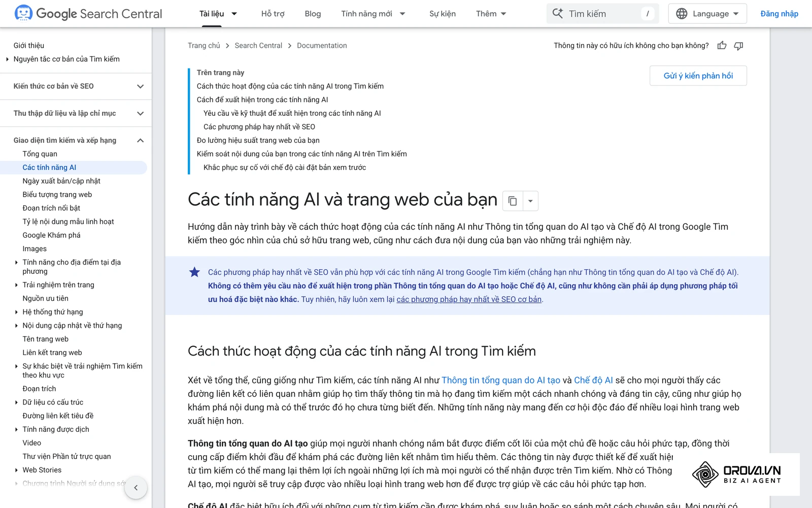The width and height of the screenshot is (812, 508).
Task: Open link các phương pháp hay nhất về SEO cơ bản
Action: click(469, 299)
